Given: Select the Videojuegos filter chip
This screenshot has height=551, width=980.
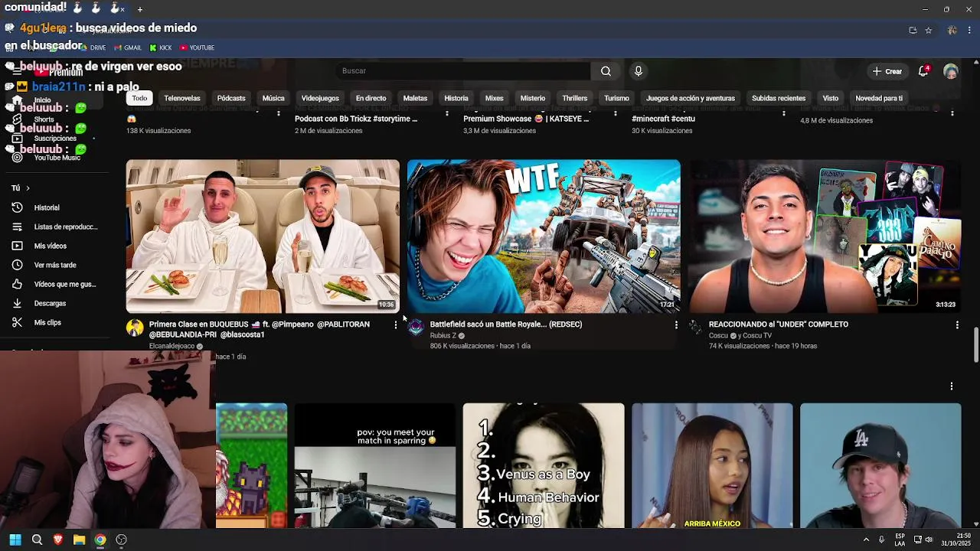Looking at the screenshot, I should [x=320, y=98].
